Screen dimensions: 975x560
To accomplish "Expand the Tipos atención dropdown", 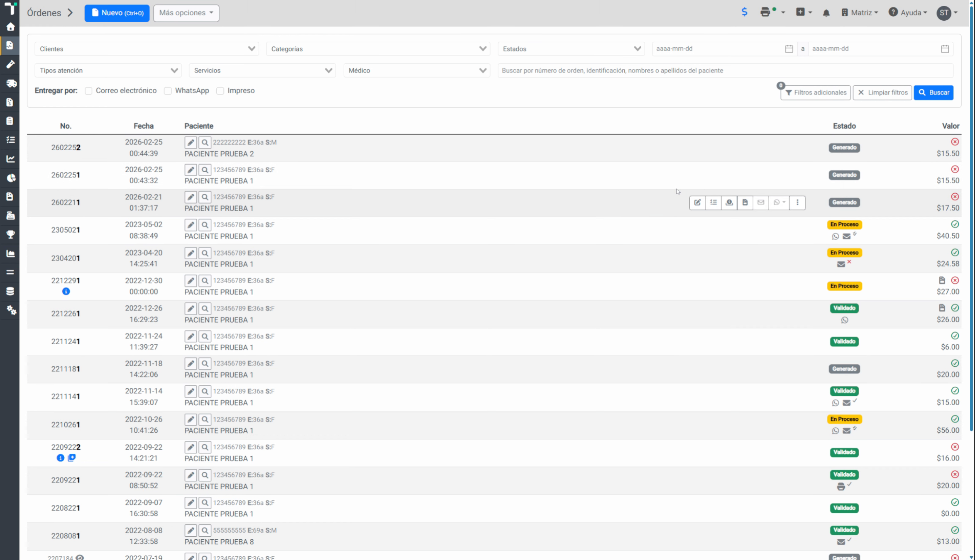I will (x=108, y=71).
